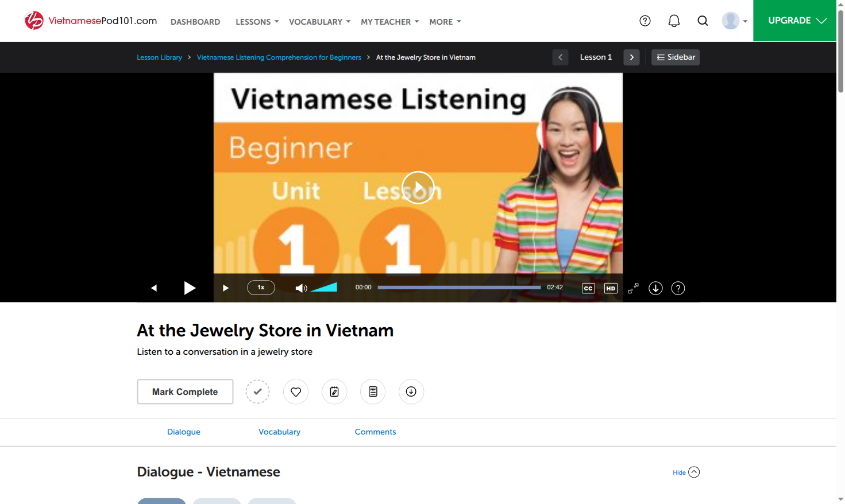Click the VietnamesePod101 logo
845x504 pixels.
click(x=91, y=21)
